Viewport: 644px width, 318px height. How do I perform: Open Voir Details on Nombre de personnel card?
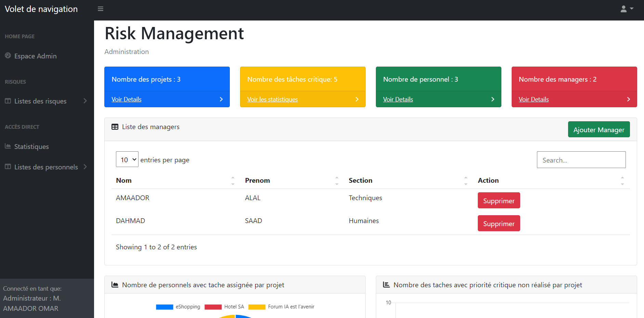click(398, 99)
